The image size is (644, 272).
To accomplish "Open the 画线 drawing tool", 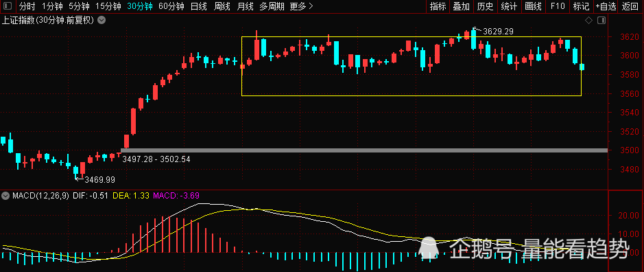I will pos(534,6).
